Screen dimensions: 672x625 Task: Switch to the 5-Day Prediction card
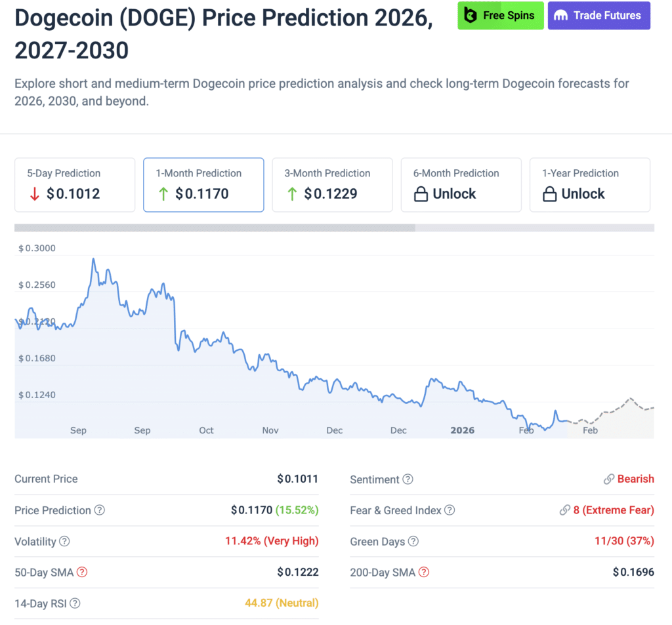coord(74,185)
